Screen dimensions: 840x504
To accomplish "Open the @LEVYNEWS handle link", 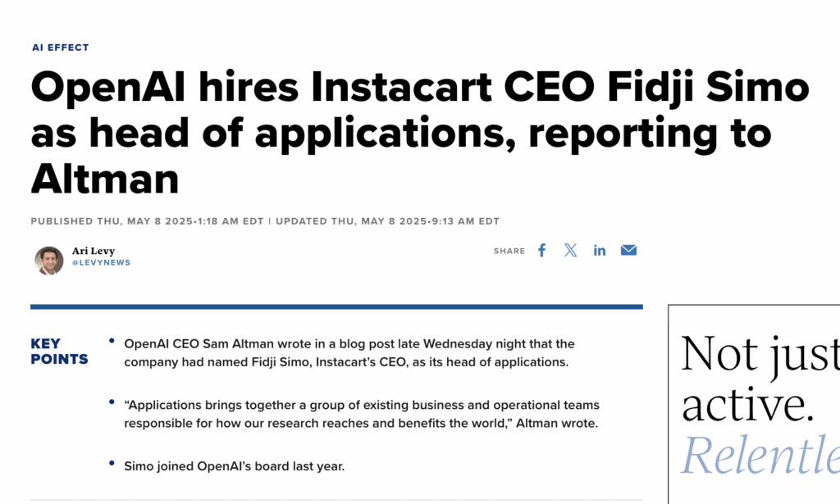I will pos(101,263).
